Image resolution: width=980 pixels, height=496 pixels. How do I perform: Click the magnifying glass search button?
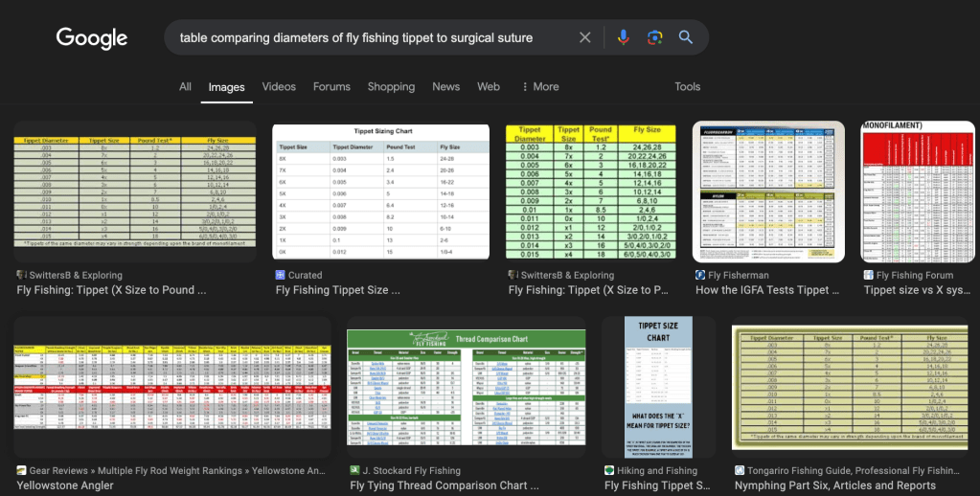[x=686, y=37]
